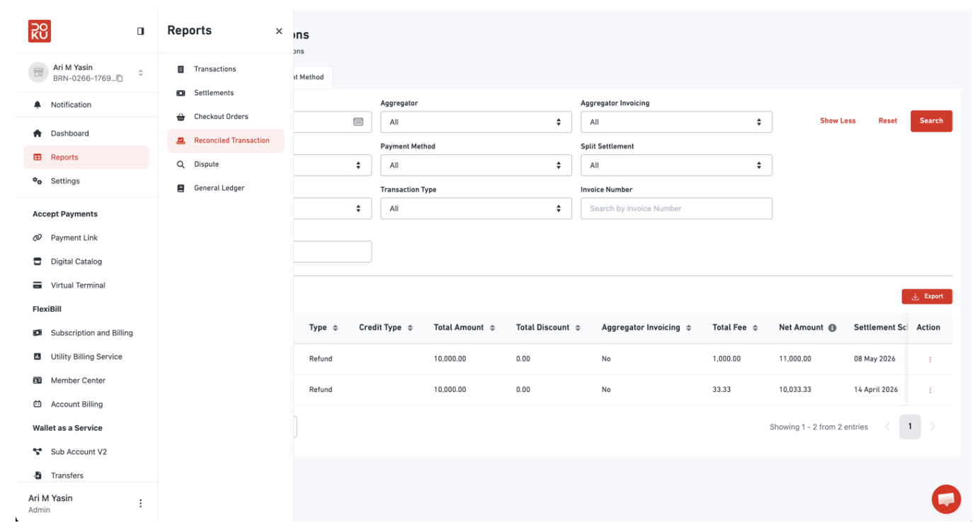Sort by Type column

click(336, 328)
